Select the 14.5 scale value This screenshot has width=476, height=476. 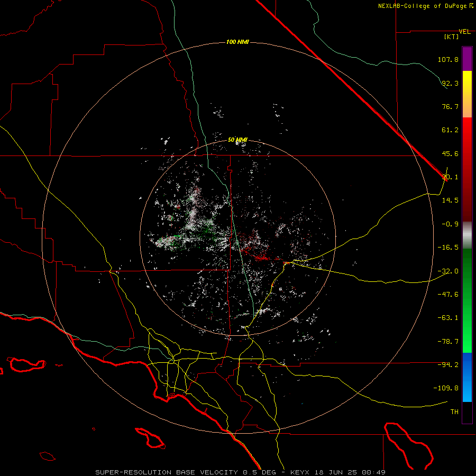tap(450, 200)
